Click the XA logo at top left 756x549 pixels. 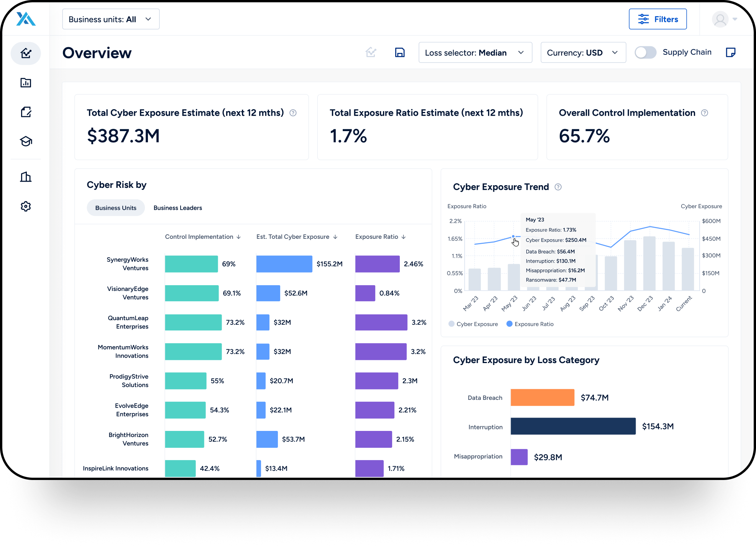[26, 19]
